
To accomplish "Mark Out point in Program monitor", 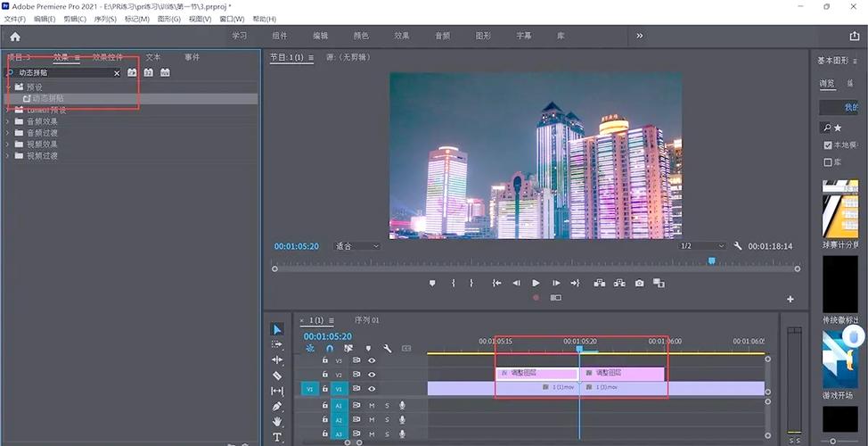I will (471, 283).
